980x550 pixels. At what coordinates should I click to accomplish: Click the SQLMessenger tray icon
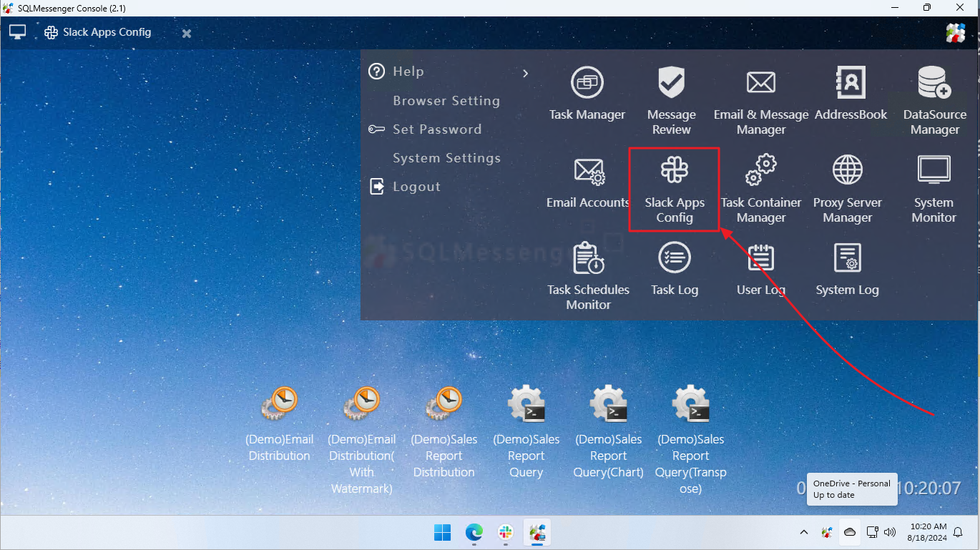[827, 532]
